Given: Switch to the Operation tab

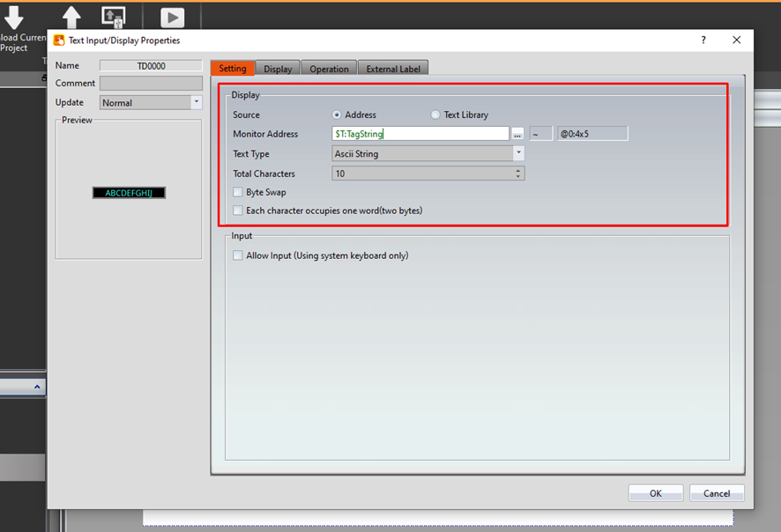Looking at the screenshot, I should coord(329,69).
